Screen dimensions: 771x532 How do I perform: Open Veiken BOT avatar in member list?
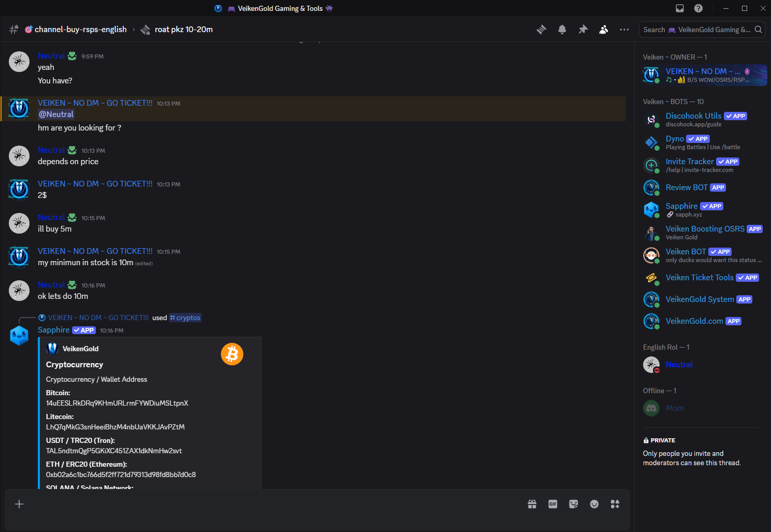click(651, 255)
